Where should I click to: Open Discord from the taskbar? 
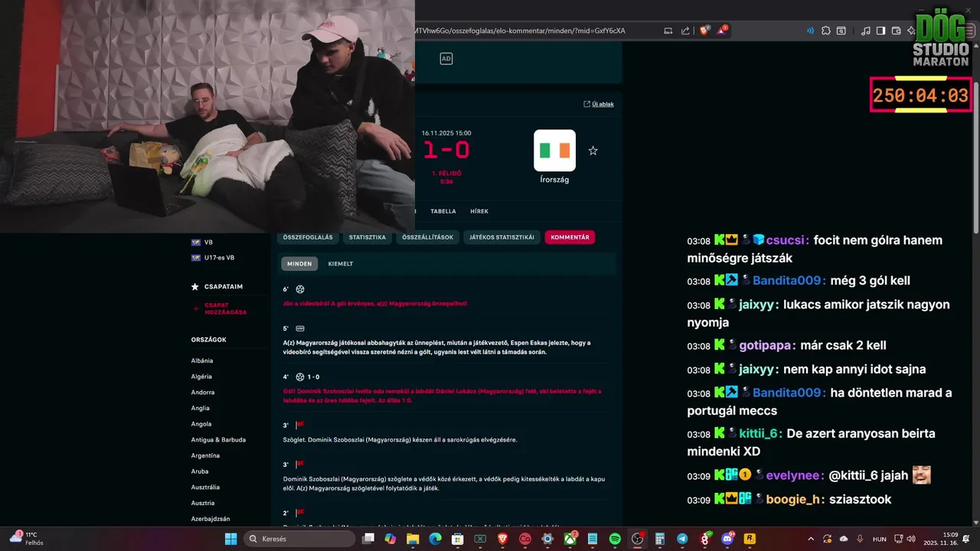click(727, 539)
